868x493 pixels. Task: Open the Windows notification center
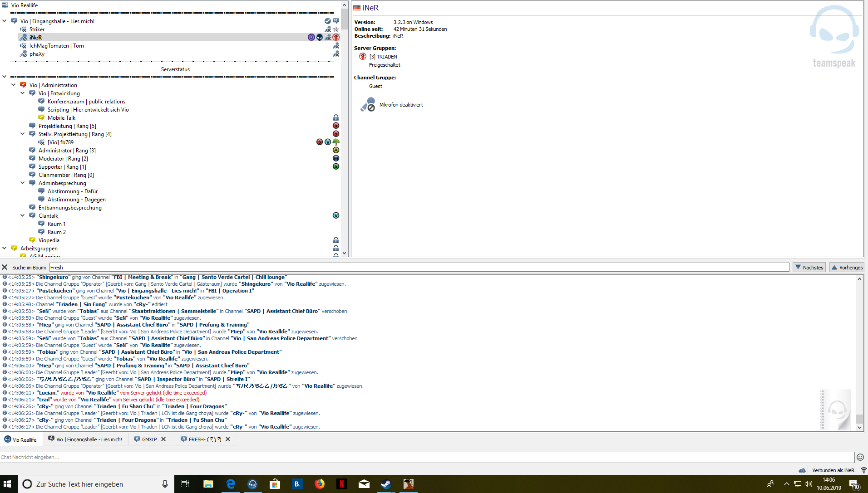coord(853,484)
